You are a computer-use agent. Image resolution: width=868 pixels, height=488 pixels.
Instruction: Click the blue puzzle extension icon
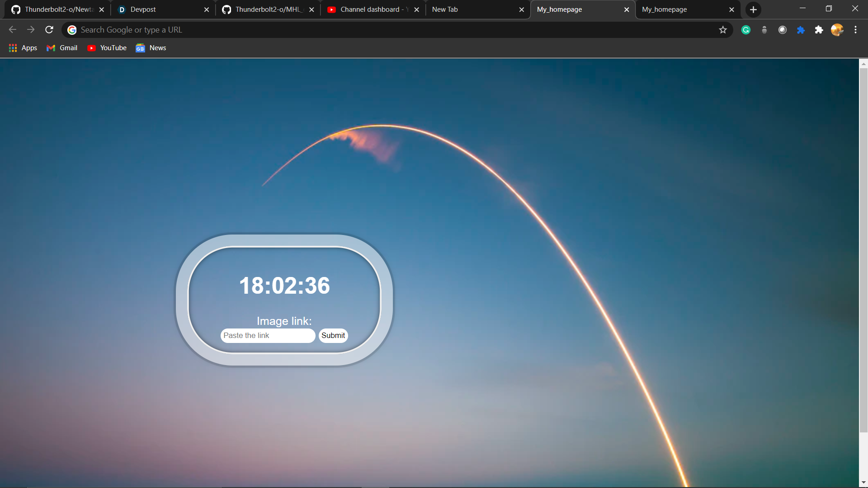[x=801, y=30]
